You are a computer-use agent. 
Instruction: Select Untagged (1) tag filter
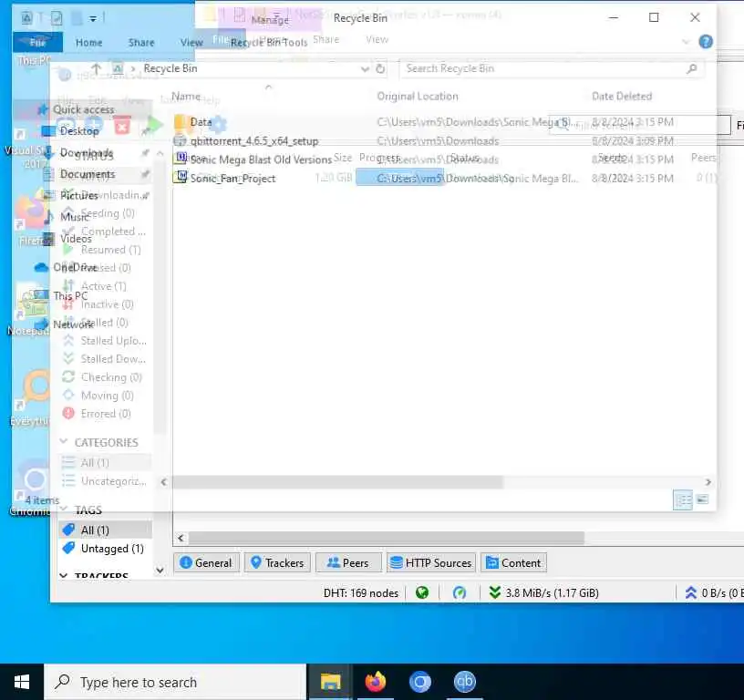(105, 548)
